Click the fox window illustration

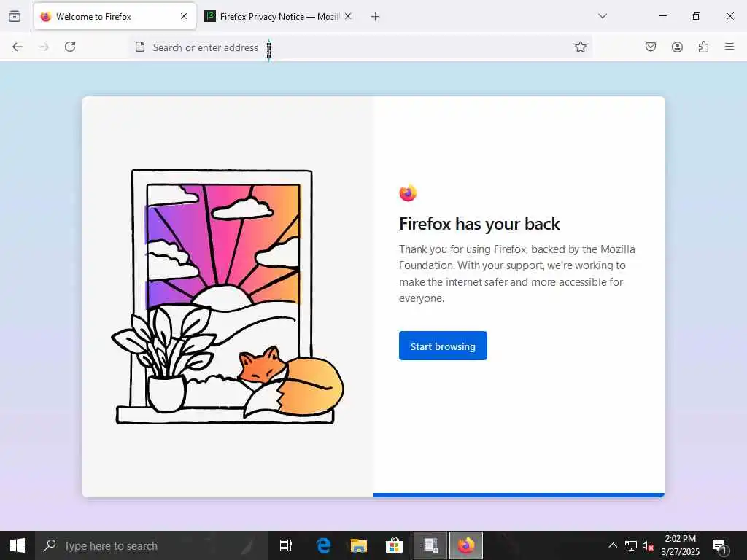coord(228,297)
